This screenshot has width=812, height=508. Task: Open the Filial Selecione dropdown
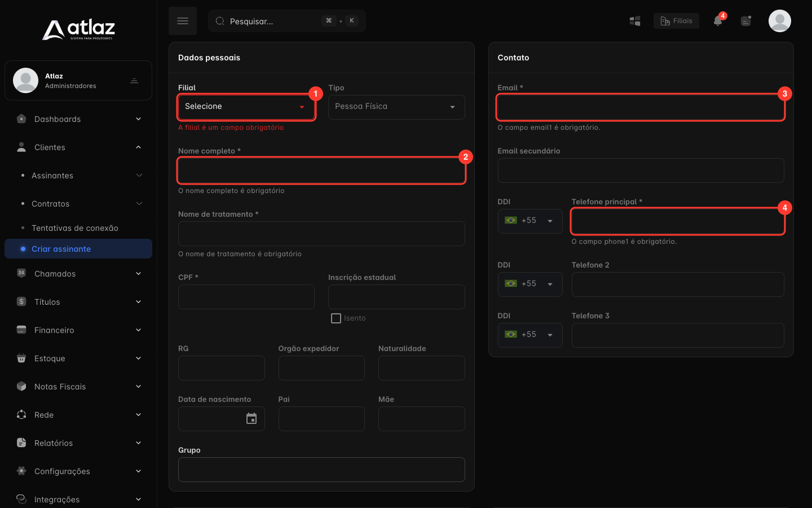coord(246,107)
